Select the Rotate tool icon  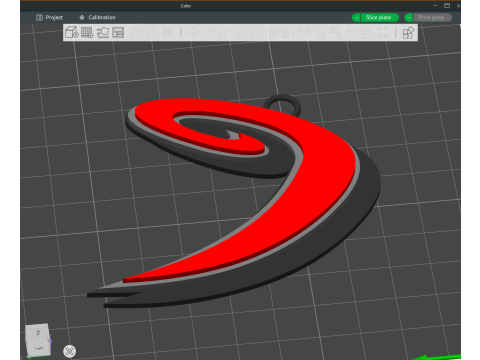coord(209,33)
